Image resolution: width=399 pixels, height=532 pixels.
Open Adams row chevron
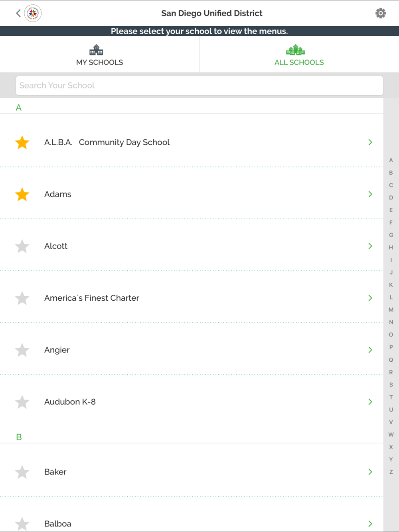pos(370,194)
